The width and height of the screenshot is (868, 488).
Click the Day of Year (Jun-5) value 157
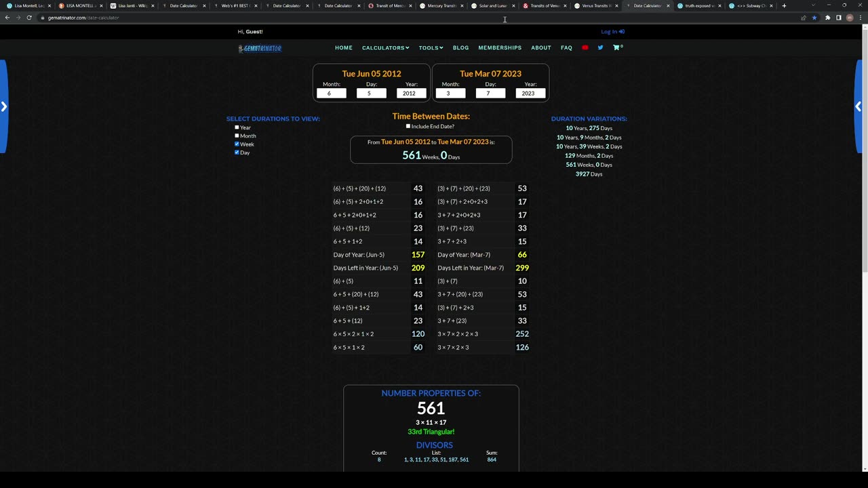(x=418, y=255)
